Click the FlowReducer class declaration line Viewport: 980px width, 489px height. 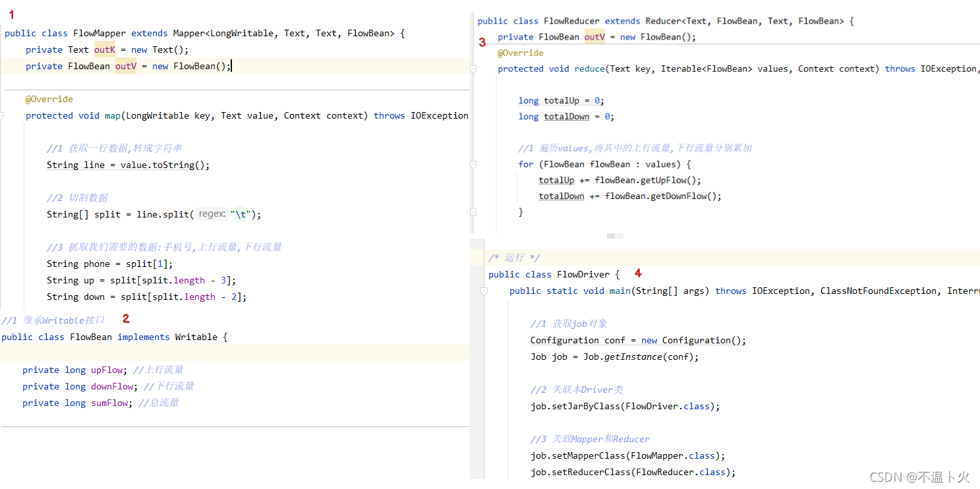tap(666, 21)
